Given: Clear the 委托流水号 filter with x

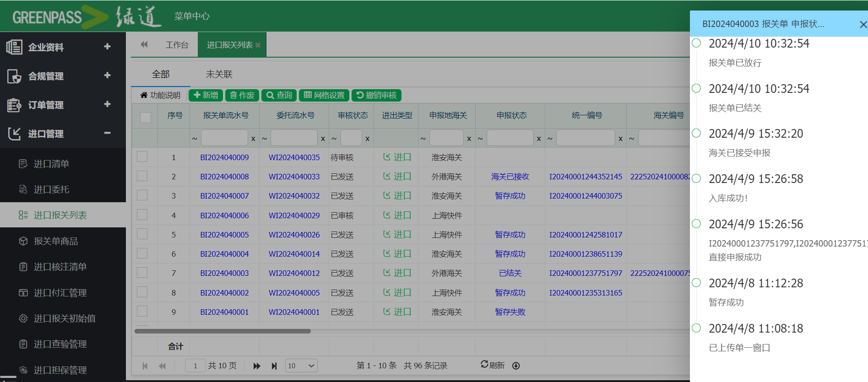Looking at the screenshot, I should tap(323, 139).
